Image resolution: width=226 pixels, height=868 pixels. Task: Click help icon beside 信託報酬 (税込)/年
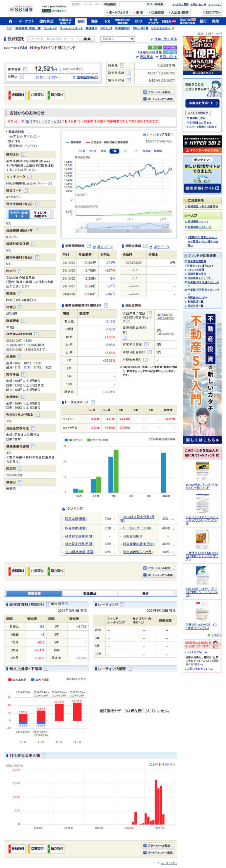point(37,230)
